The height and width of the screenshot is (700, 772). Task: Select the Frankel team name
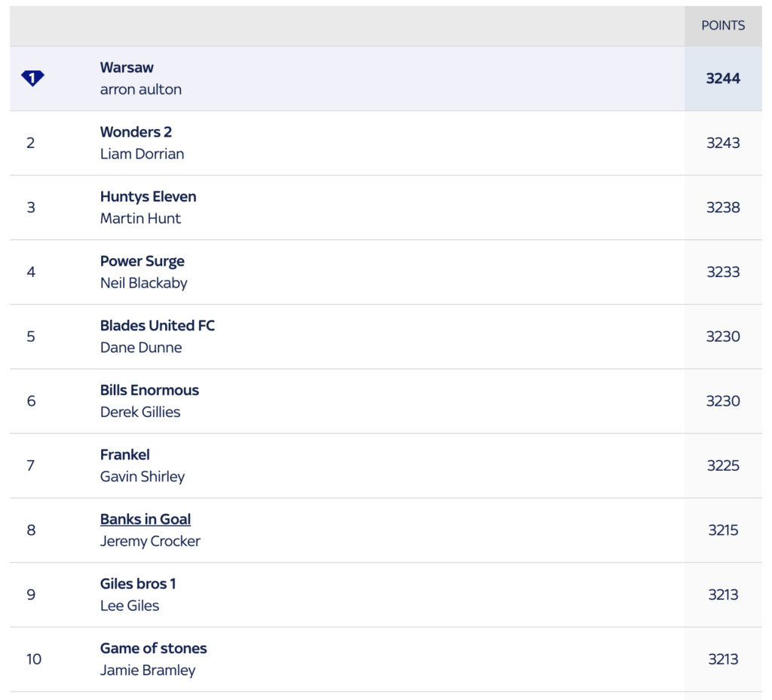(125, 455)
